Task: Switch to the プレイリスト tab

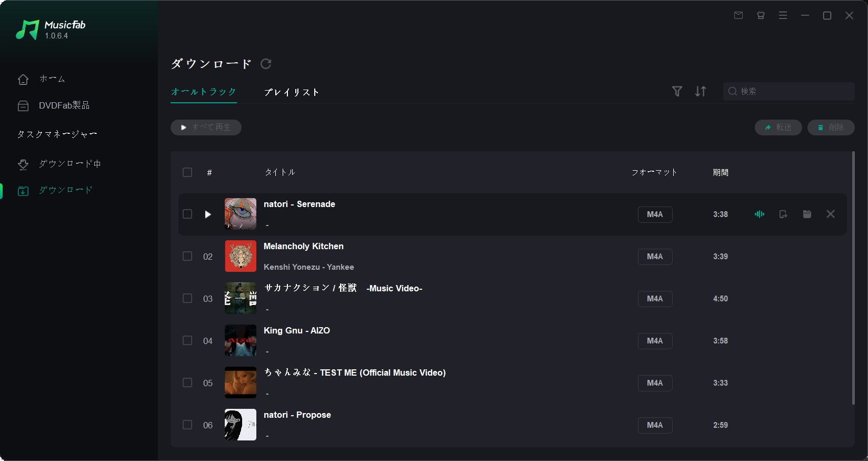Action: click(292, 92)
